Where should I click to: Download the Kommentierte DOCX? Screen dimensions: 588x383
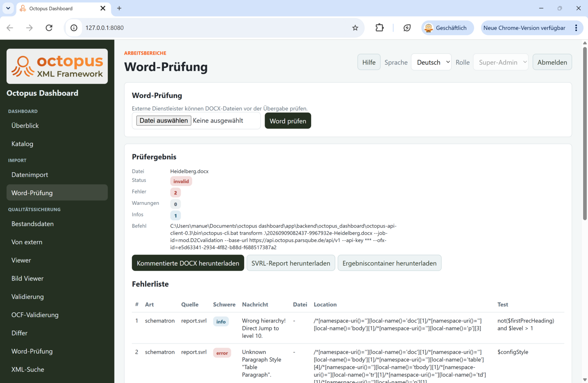pos(188,263)
